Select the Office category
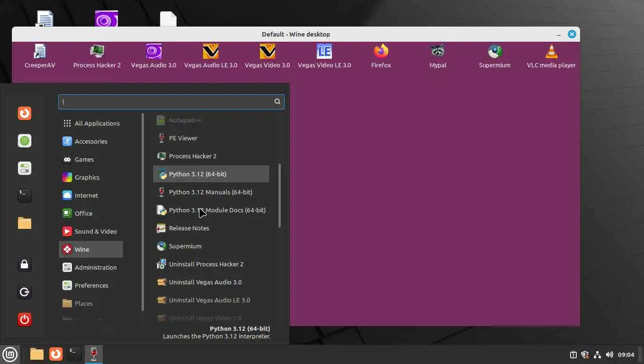Screen dimensions: 644x364 (91, 213)
